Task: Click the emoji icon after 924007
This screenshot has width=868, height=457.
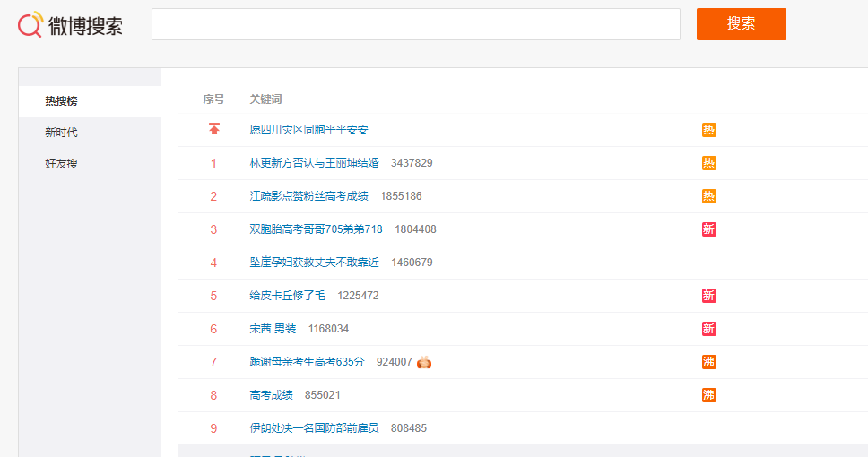Action: pyautogui.click(x=425, y=362)
